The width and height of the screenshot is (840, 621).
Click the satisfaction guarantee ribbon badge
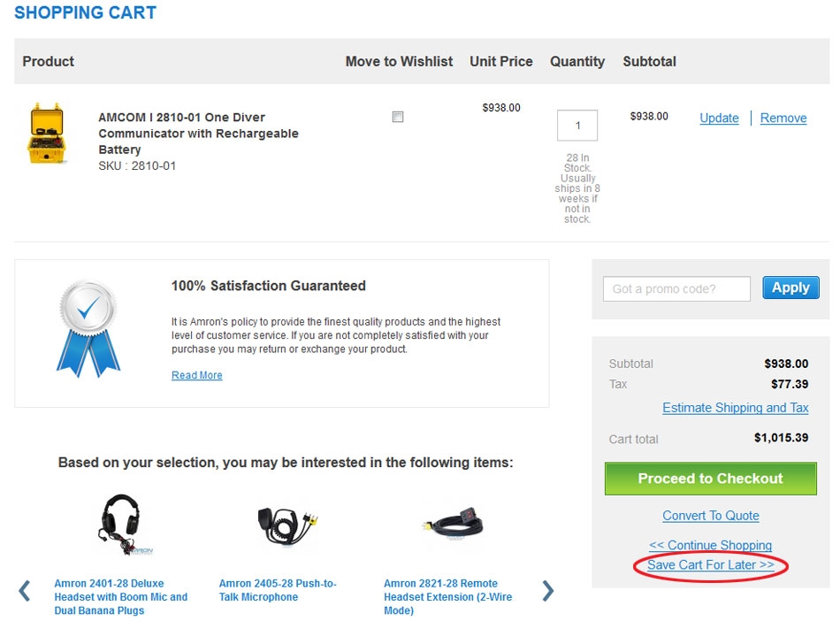point(88,328)
